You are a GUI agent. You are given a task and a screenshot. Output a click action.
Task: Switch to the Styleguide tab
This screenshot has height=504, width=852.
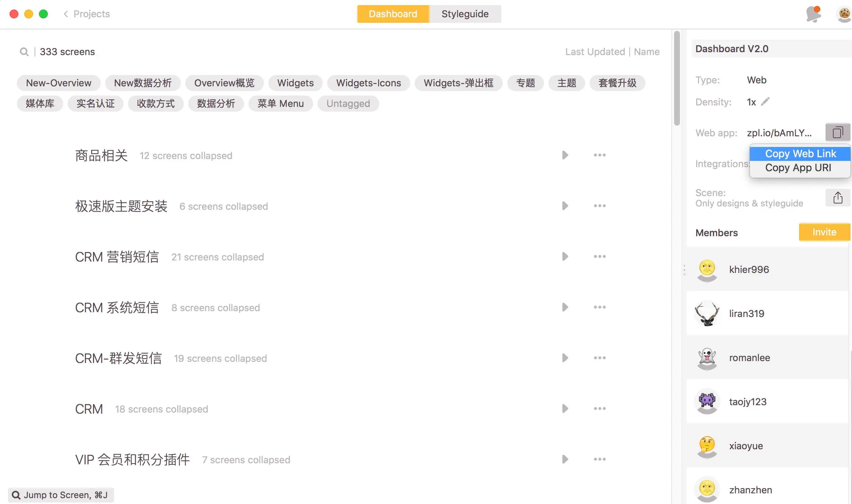click(x=465, y=14)
